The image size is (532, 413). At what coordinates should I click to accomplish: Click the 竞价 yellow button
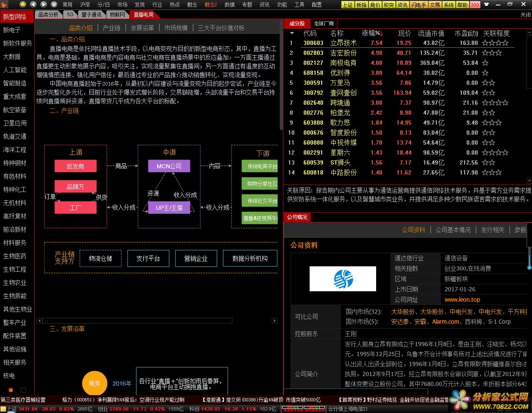[x=375, y=5]
